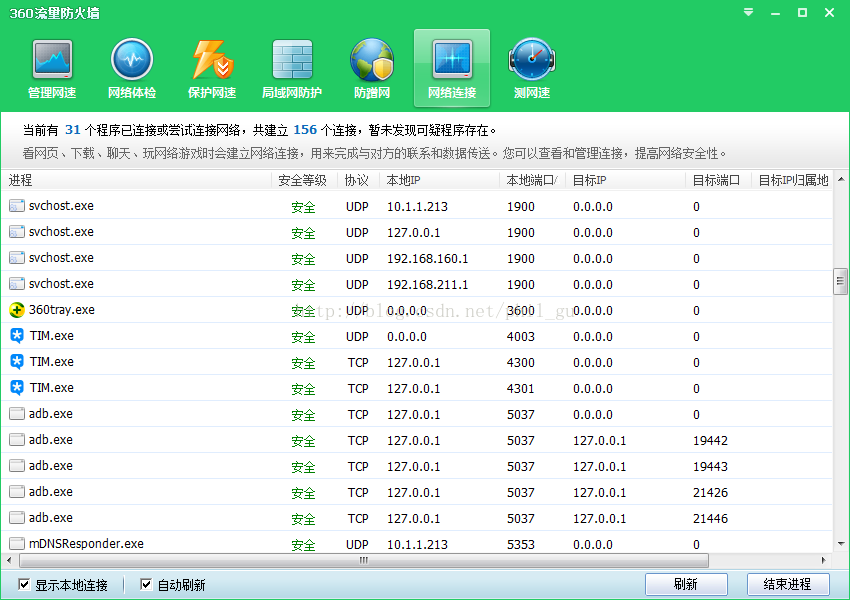Close the 360流量防火墙 window
This screenshot has height=600, width=850.
(x=829, y=12)
